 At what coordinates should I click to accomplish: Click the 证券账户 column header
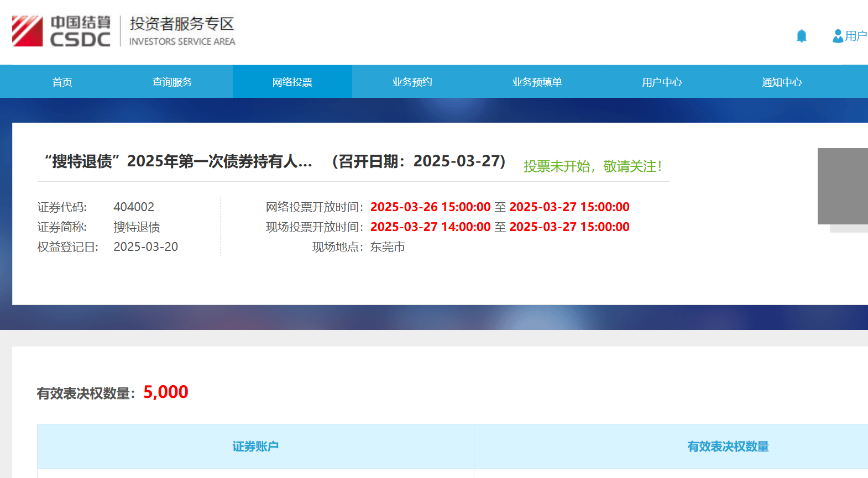[x=255, y=447]
